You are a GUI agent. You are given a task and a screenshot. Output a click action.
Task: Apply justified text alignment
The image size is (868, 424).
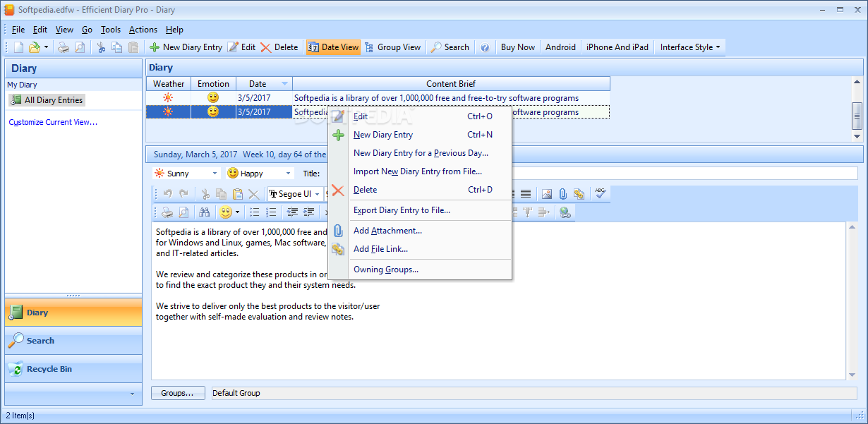click(x=526, y=194)
